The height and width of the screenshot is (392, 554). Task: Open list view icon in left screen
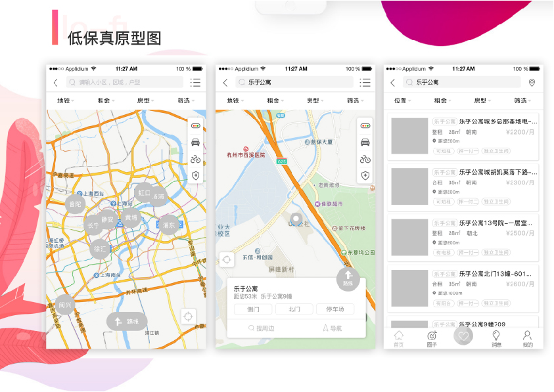pyautogui.click(x=195, y=83)
